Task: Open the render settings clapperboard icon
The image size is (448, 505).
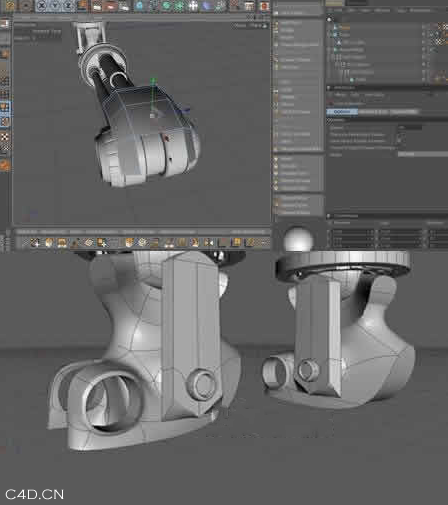Action: 123,6
